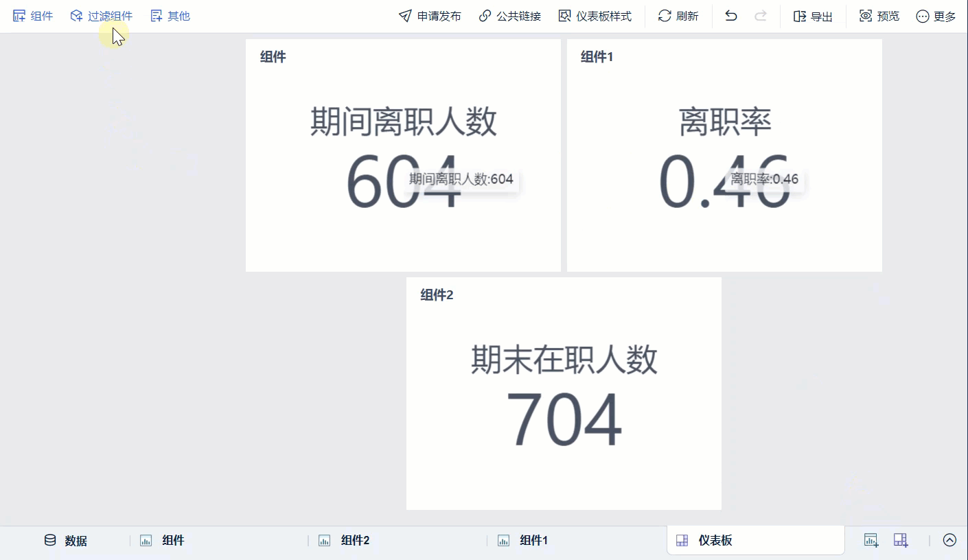Click the undo arrow icon

tap(730, 16)
